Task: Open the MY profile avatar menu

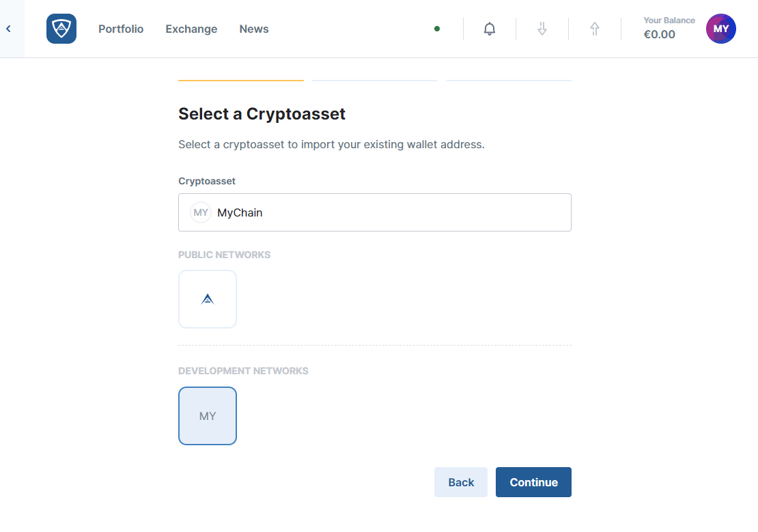Action: [721, 29]
